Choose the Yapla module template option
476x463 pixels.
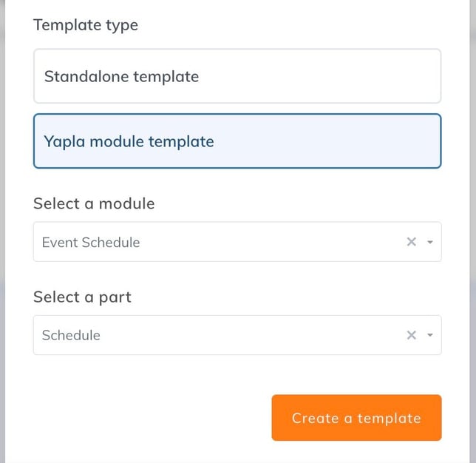237,141
